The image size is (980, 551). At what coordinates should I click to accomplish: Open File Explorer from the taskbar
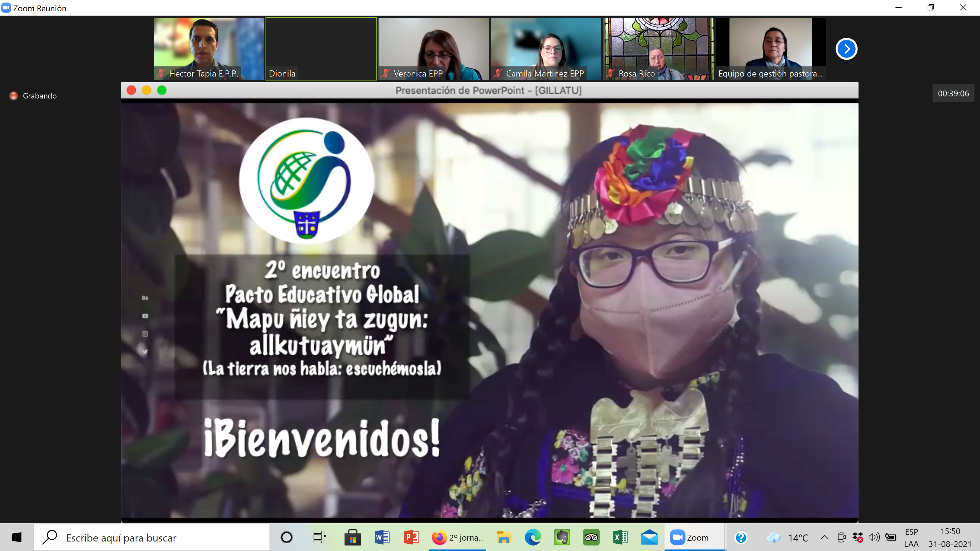tap(503, 537)
